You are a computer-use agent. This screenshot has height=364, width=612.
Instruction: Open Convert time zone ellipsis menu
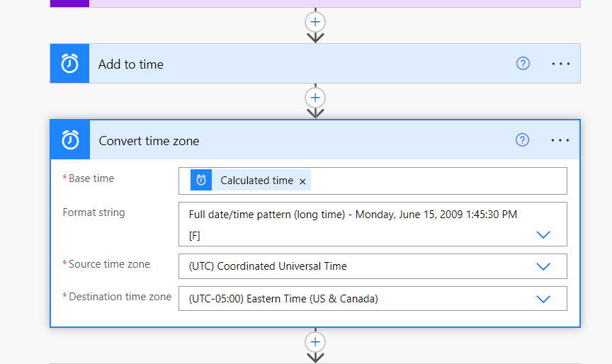click(x=560, y=140)
